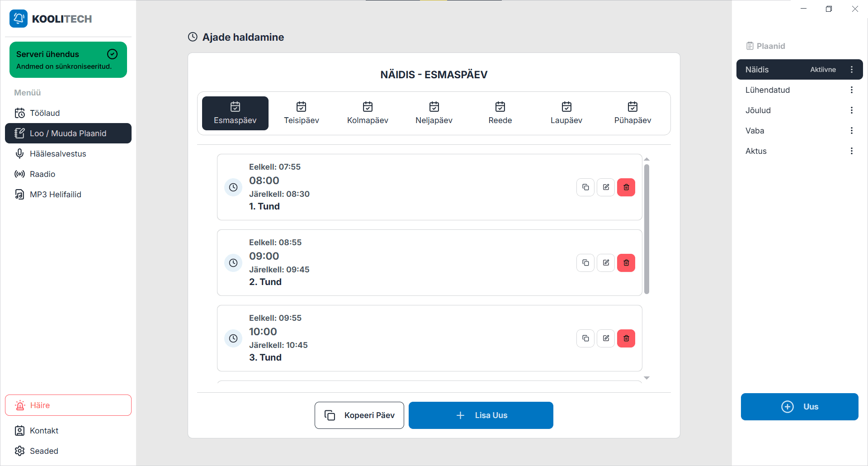
Task: Click the schedule list scrollbar thumb
Action: pyautogui.click(x=646, y=229)
